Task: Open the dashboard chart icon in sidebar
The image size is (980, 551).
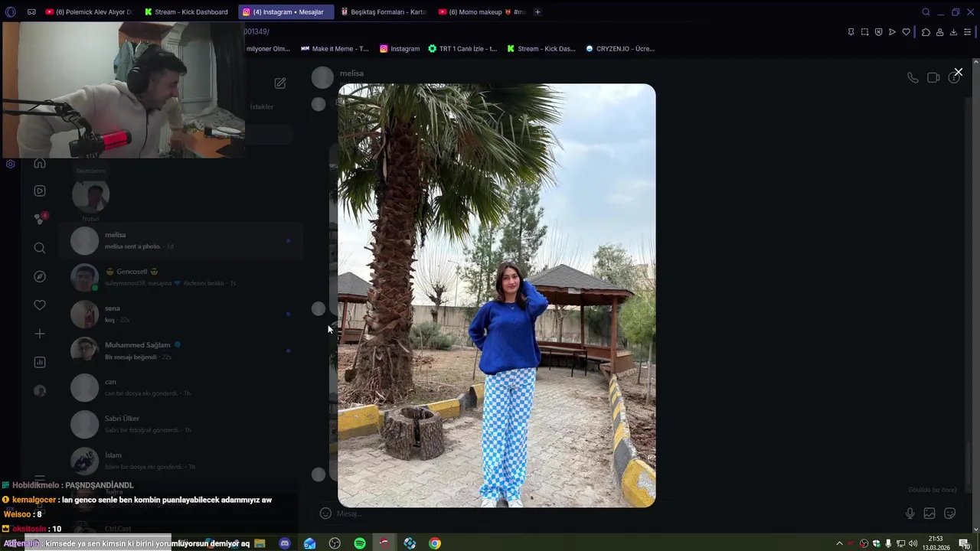Action: (40, 362)
